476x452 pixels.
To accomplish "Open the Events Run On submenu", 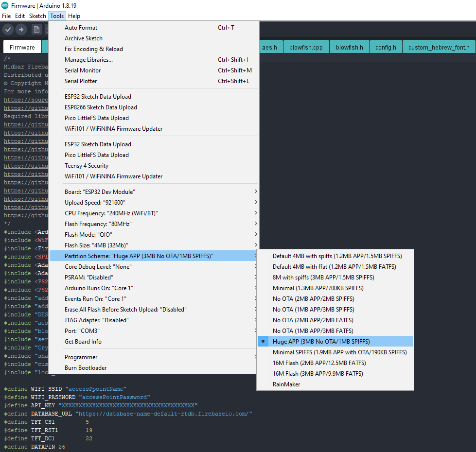I will [x=154, y=299].
